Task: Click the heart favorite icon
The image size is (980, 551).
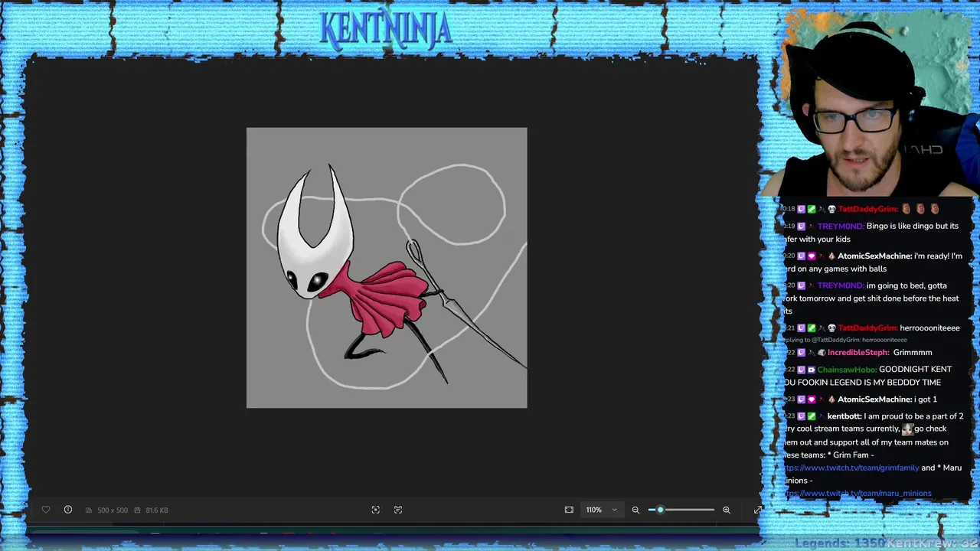Action: click(46, 510)
